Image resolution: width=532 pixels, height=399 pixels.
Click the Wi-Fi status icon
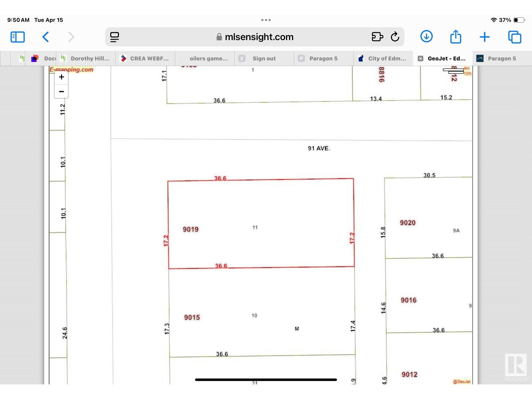pos(494,20)
